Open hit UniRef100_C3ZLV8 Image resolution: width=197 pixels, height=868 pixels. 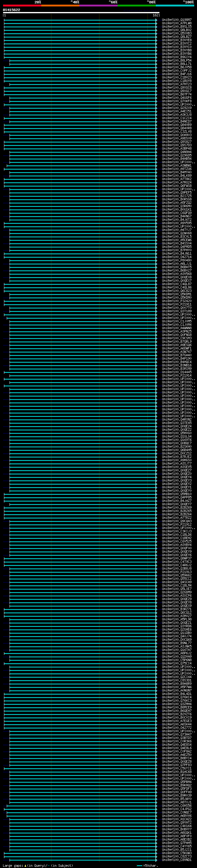click(x=176, y=132)
